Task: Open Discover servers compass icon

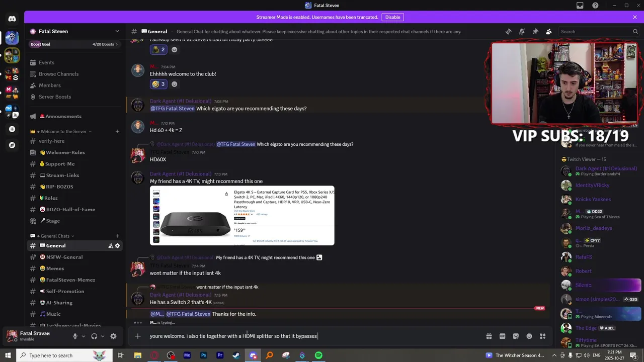Action: coord(12,145)
